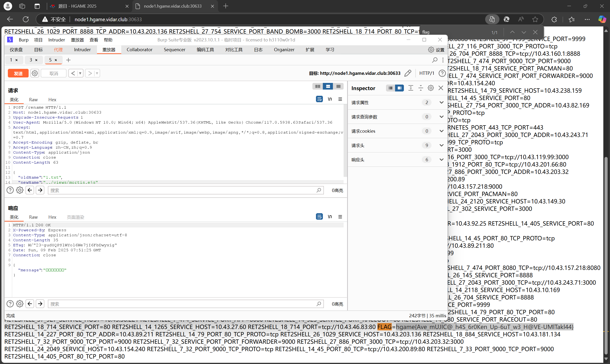The image size is (610, 364).
Task: Click the edit target pencil icon
Action: tap(408, 73)
